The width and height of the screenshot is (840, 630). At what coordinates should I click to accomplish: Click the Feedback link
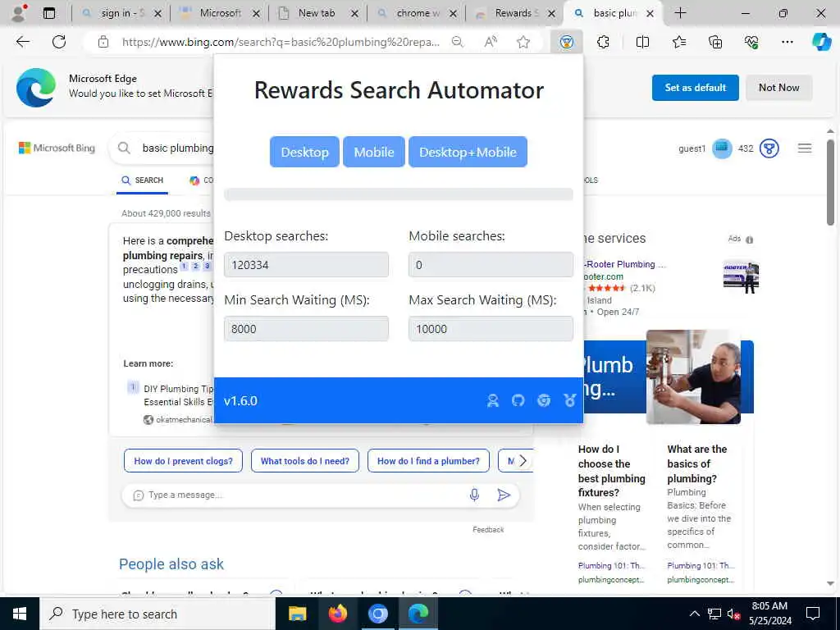[488, 530]
